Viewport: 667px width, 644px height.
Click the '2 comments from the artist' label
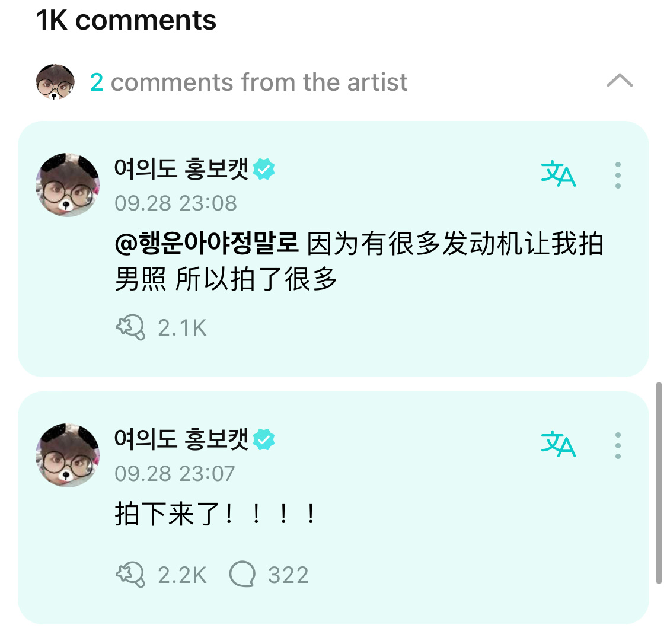click(x=249, y=82)
